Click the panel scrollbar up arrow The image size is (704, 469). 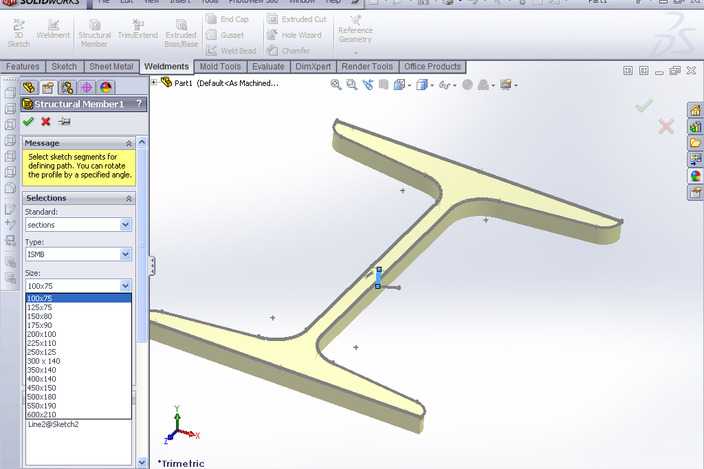142,142
